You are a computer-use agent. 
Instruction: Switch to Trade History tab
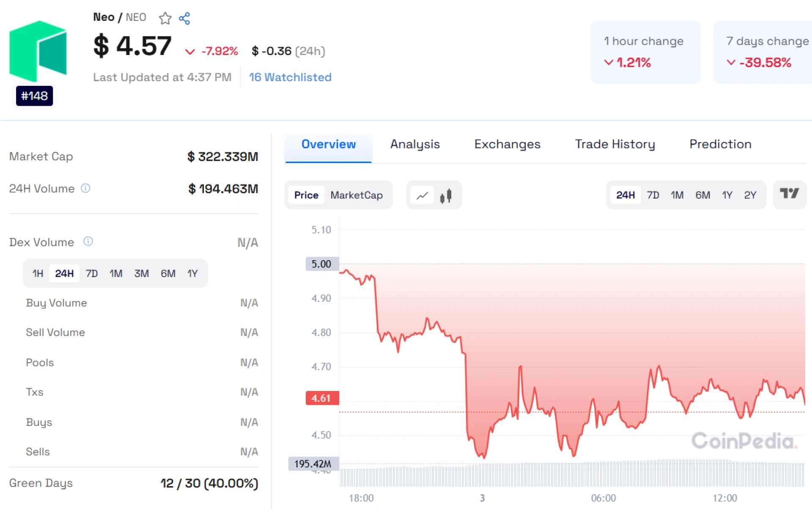tap(614, 144)
